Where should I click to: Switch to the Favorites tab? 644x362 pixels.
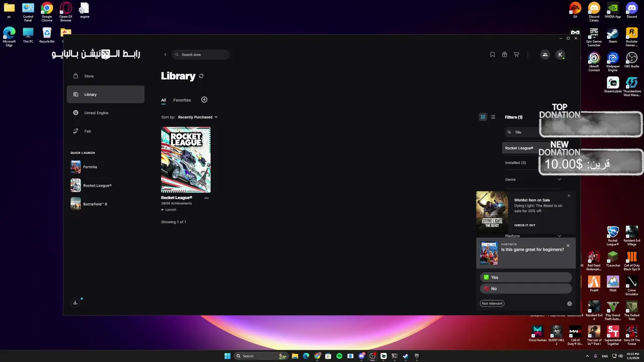182,100
